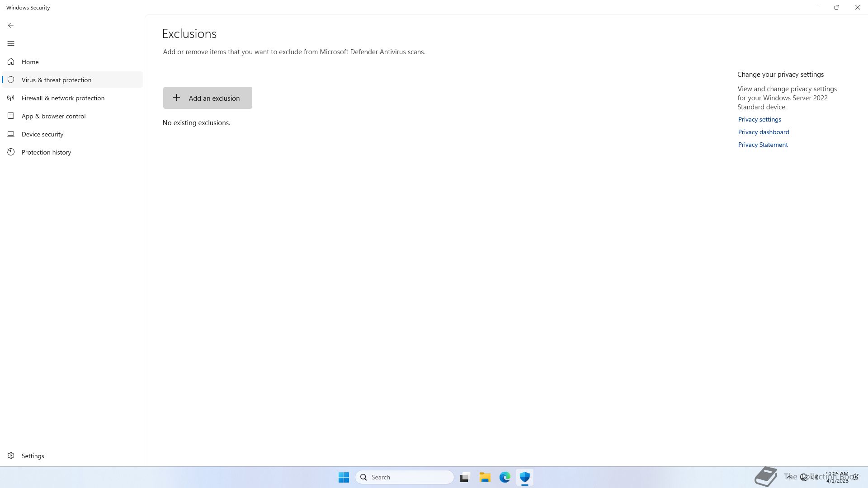Click the plus icon for adding an exclusion

[x=176, y=98]
